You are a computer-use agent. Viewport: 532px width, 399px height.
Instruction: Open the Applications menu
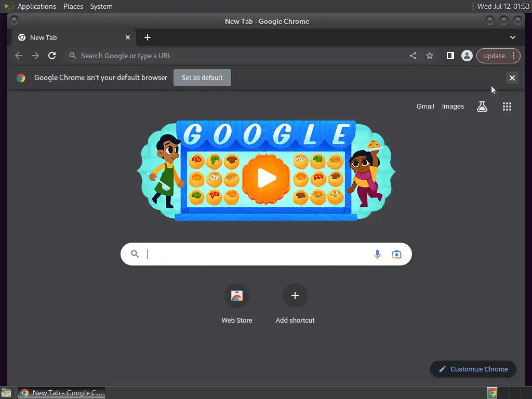click(x=37, y=6)
